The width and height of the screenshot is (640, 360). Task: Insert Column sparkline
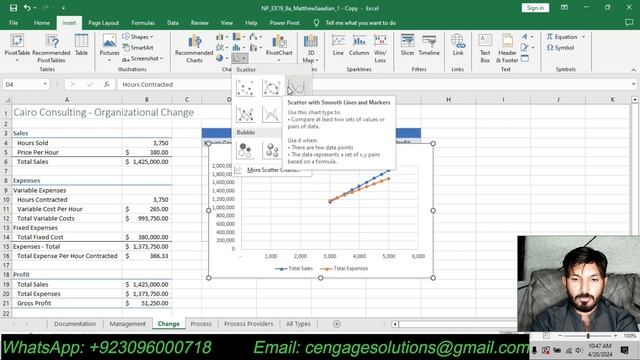pyautogui.click(x=359, y=45)
